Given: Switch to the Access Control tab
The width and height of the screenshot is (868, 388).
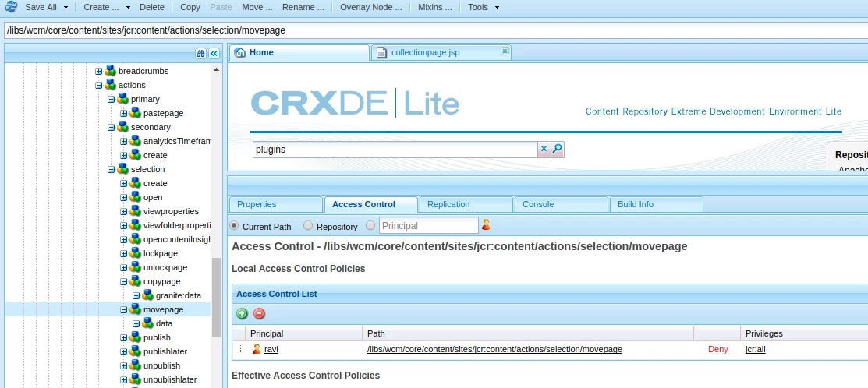Looking at the screenshot, I should click(x=371, y=204).
